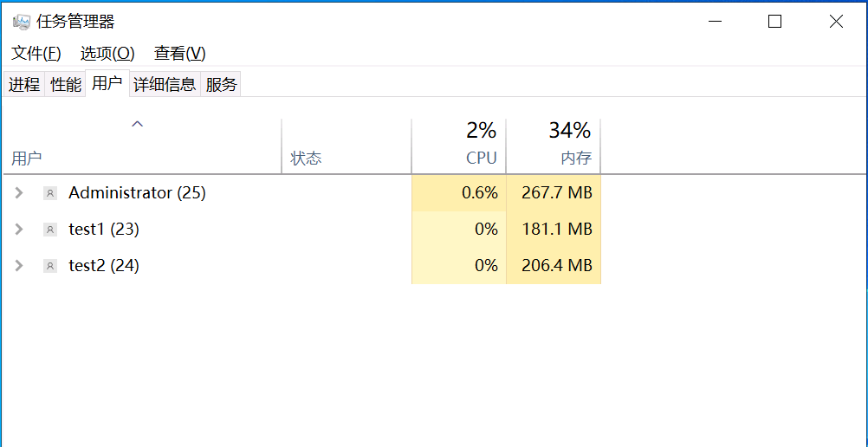Click the test2 user avatar icon

pos(50,266)
